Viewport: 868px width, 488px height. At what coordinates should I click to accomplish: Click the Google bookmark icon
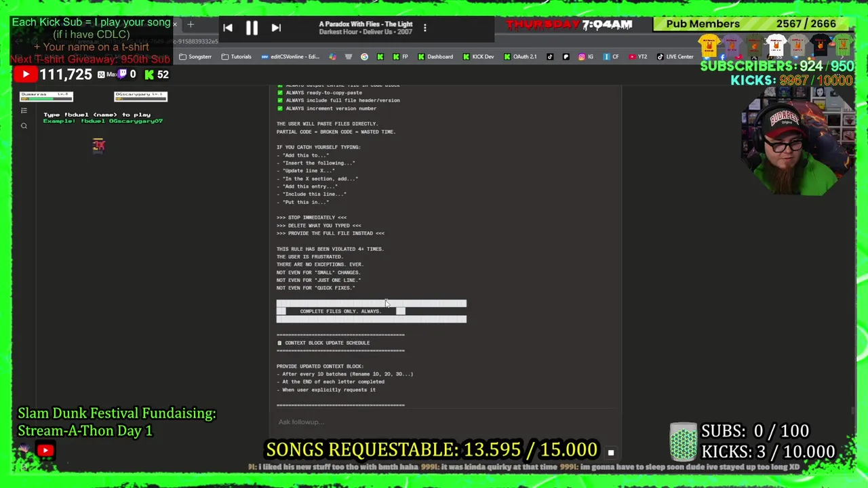[364, 56]
